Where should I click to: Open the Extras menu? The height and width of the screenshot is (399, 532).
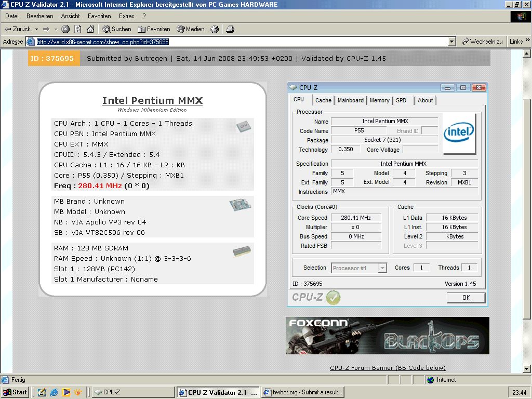coord(127,16)
